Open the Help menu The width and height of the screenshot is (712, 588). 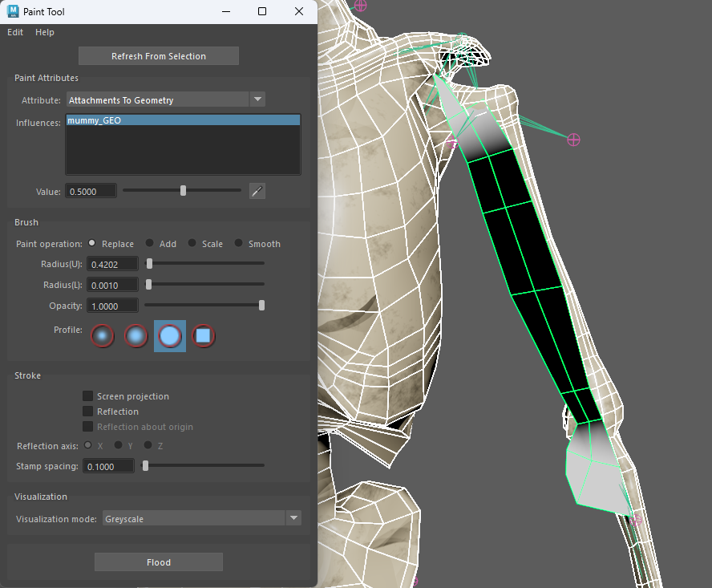[44, 32]
